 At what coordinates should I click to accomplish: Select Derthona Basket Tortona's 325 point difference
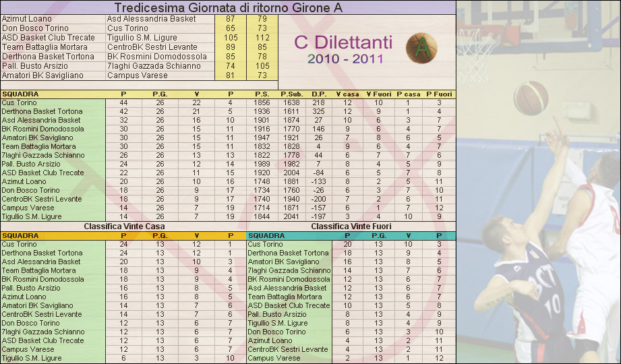click(319, 111)
